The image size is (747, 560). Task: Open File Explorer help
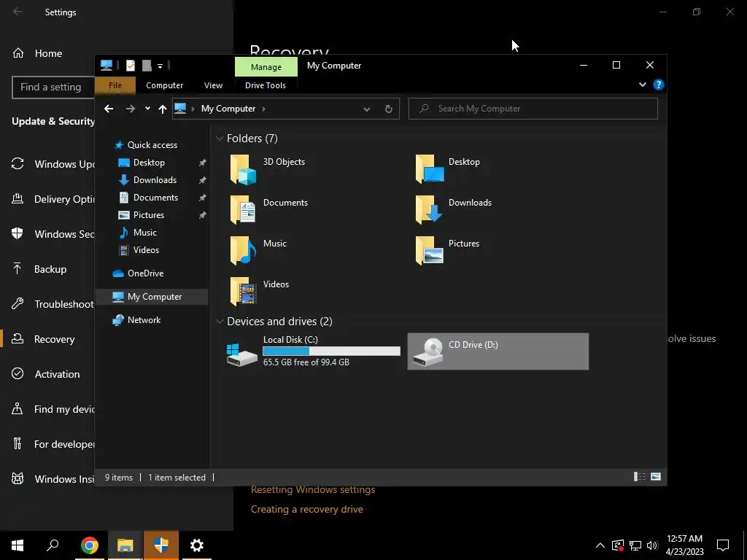[x=659, y=85]
